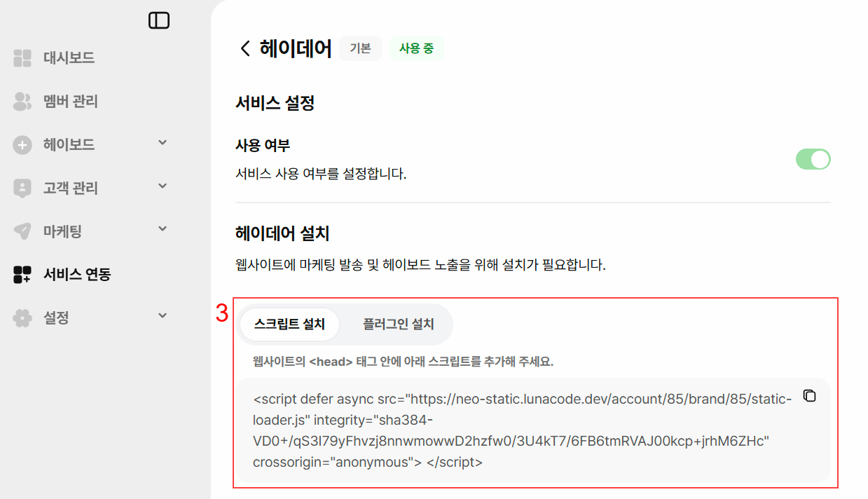Click the dashboard grid icon
The image size is (868, 499).
click(22, 58)
